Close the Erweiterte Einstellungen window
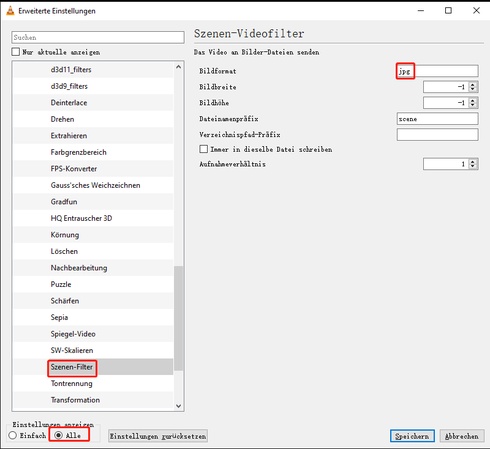Screen dimensions: 490x449 (x=476, y=11)
